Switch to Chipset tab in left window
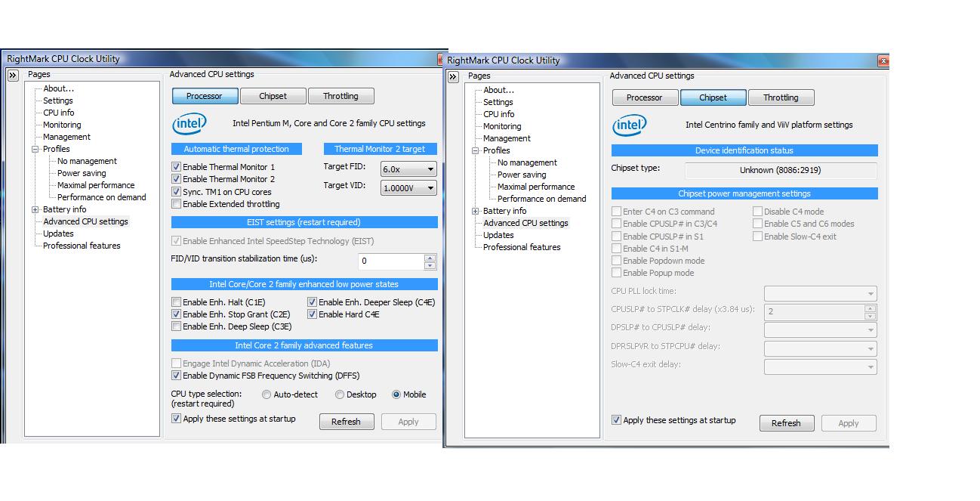 (273, 96)
